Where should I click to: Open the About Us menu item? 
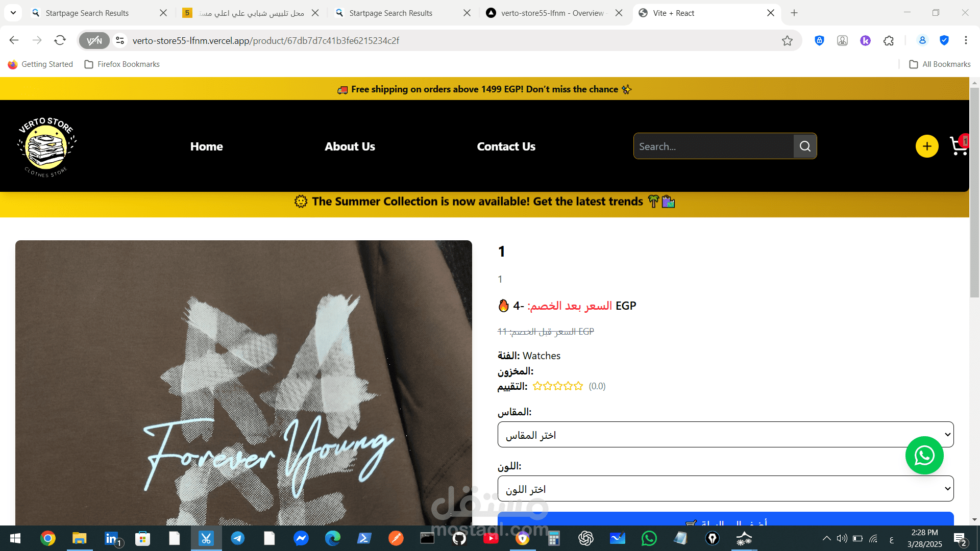click(350, 146)
